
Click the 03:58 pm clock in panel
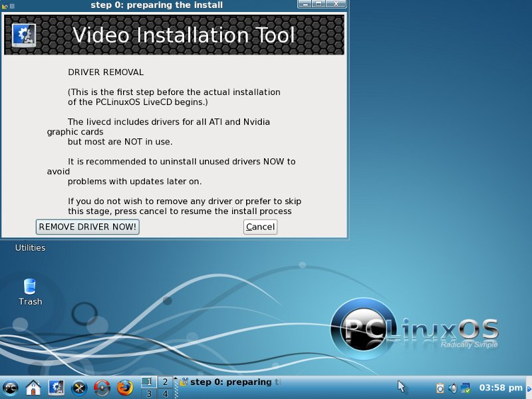[500, 387]
